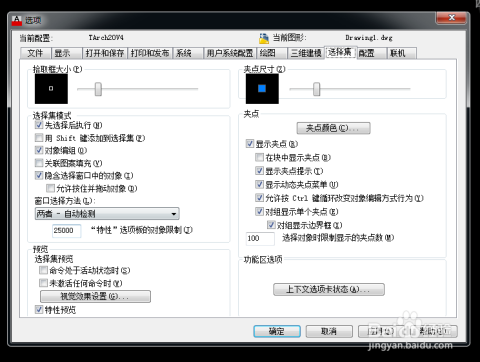This screenshot has width=480, height=362.
Task: Open the 文件 tab
Action: (x=36, y=53)
